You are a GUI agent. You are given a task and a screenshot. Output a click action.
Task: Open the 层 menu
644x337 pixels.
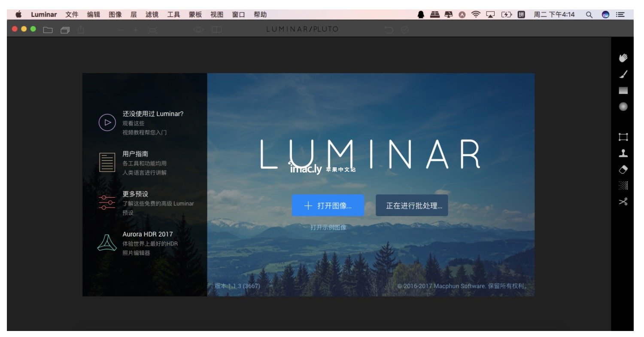click(x=134, y=15)
